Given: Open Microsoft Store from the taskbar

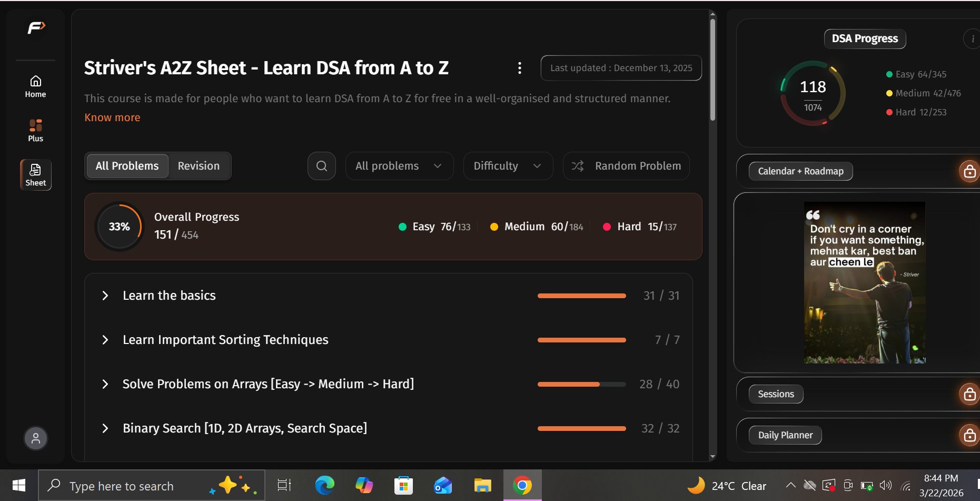Looking at the screenshot, I should click(x=403, y=485).
